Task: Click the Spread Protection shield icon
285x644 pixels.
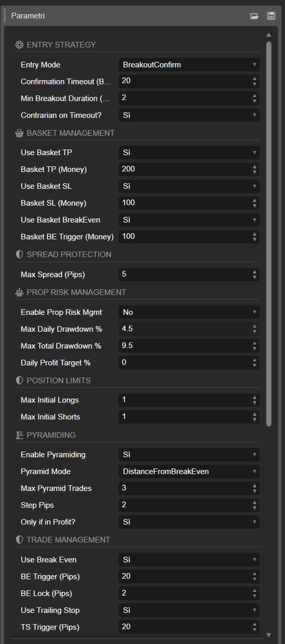Action: 19,254
